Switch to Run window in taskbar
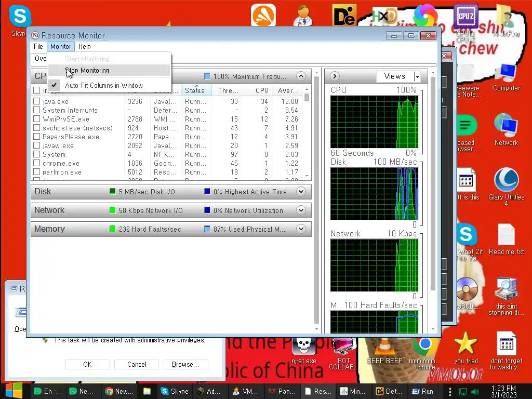The height and width of the screenshot is (399, 532). 423,391
